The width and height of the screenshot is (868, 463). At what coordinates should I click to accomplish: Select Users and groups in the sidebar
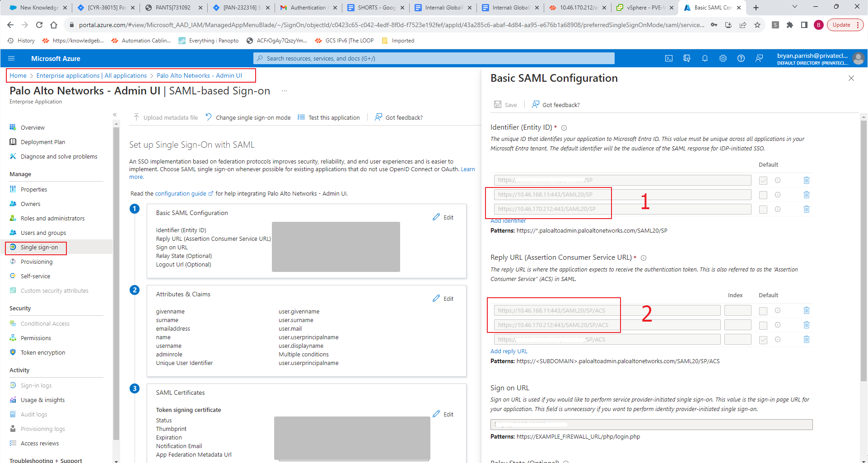click(x=43, y=233)
